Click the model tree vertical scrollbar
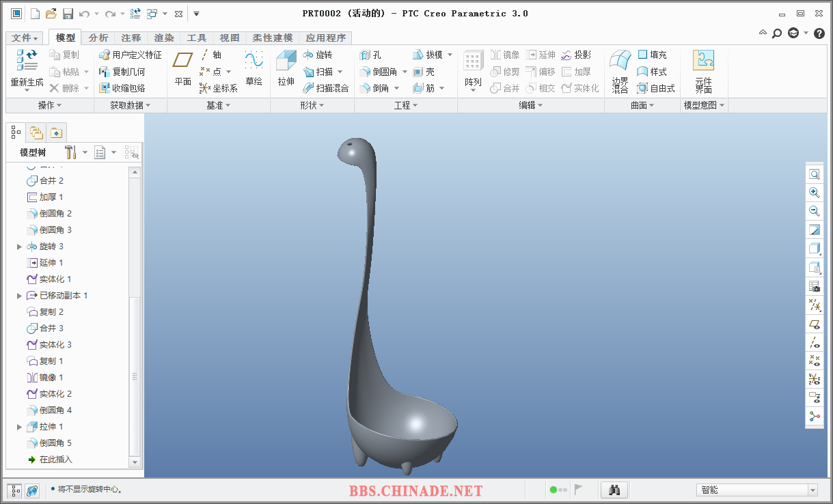Screen dimensions: 833x504 tap(135, 376)
